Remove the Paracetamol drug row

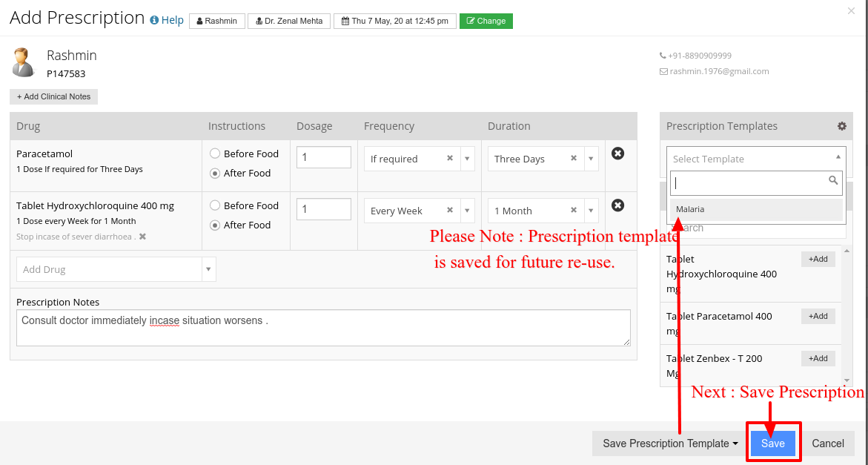[617, 154]
